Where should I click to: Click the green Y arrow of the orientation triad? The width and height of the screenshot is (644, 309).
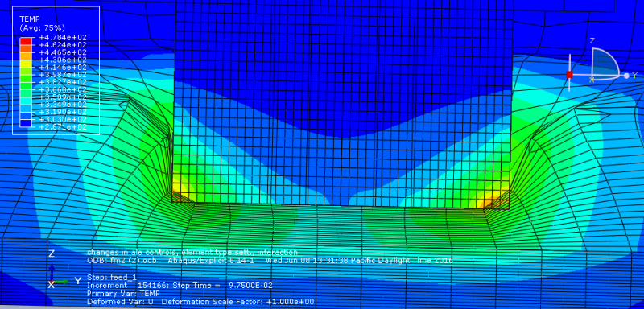click(x=61, y=281)
